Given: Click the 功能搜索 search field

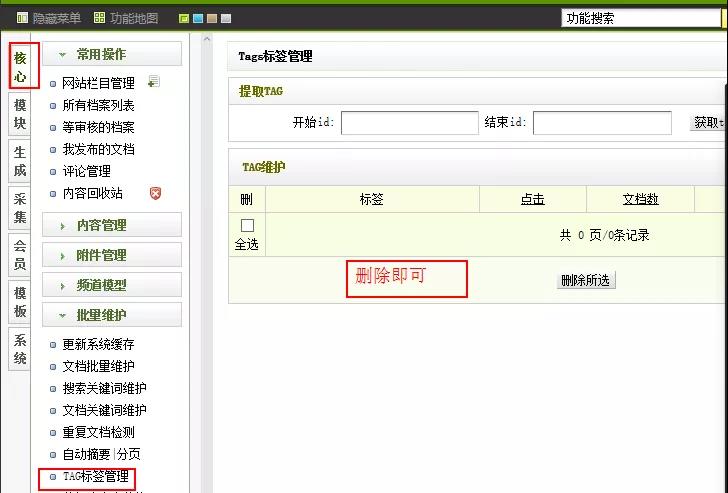Looking at the screenshot, I should (x=641, y=18).
